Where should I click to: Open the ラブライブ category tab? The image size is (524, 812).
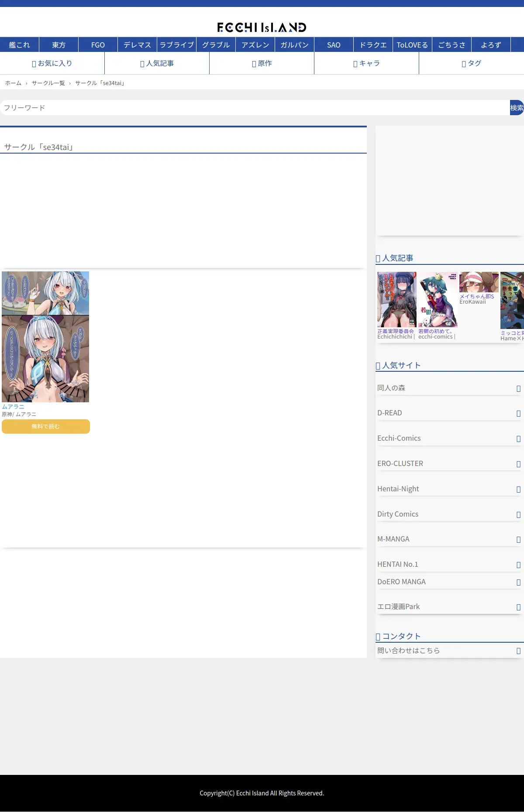pyautogui.click(x=176, y=45)
